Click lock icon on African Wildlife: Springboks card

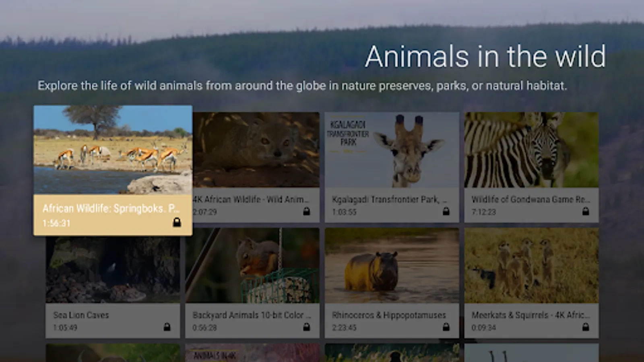177,222
